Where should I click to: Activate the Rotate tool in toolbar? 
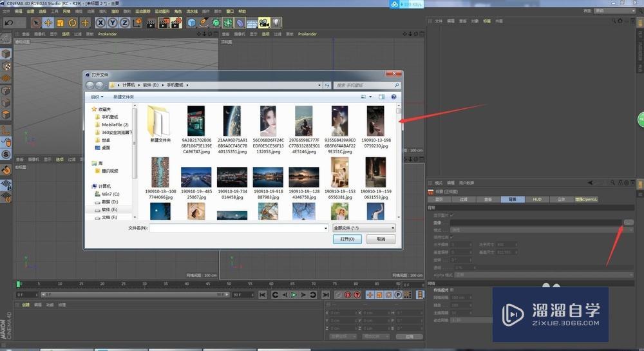(73, 23)
